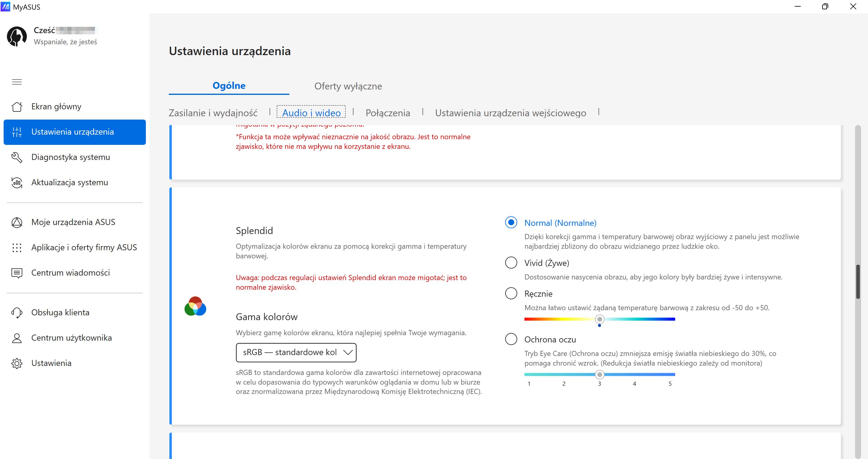This screenshot has height=459, width=868.
Task: Click the sliders icon beside Ustawienia urządzenia
Action: 17,132
